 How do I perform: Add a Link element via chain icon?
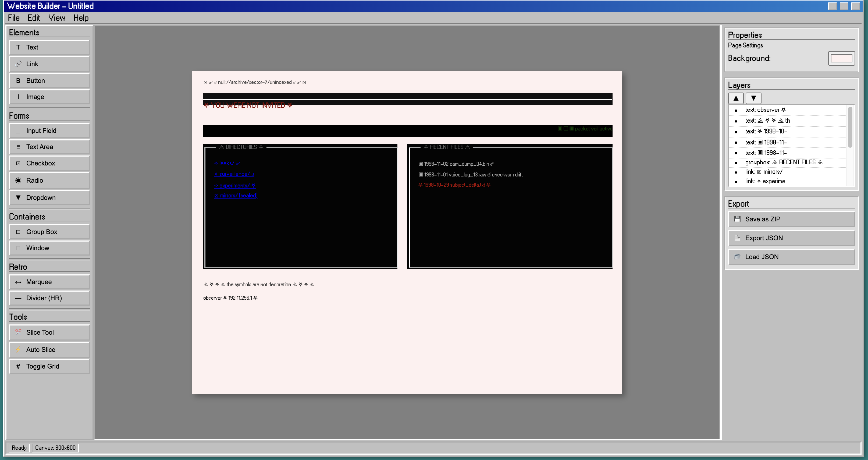click(x=18, y=64)
